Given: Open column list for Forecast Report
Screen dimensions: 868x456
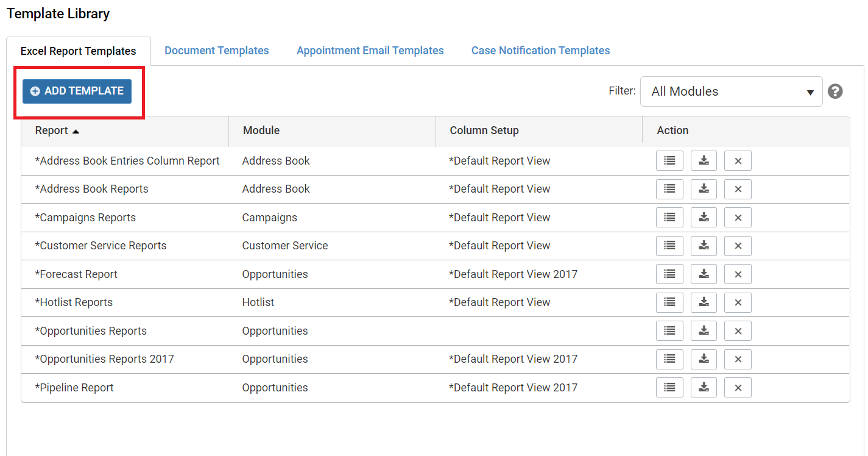Looking at the screenshot, I should point(669,274).
